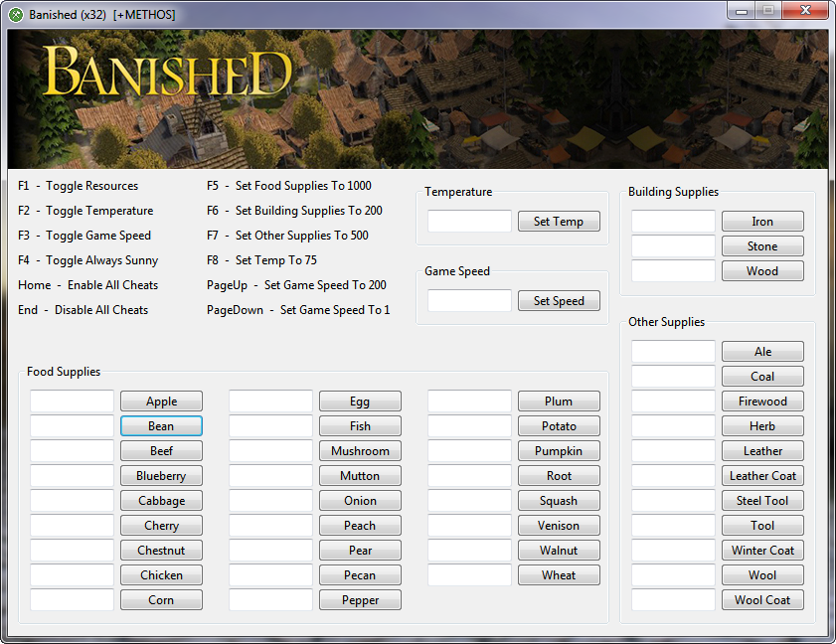Click the Wool Coat button

click(762, 599)
